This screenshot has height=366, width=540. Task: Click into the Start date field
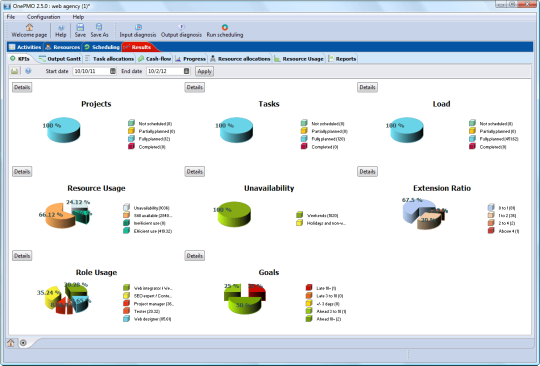pos(91,71)
